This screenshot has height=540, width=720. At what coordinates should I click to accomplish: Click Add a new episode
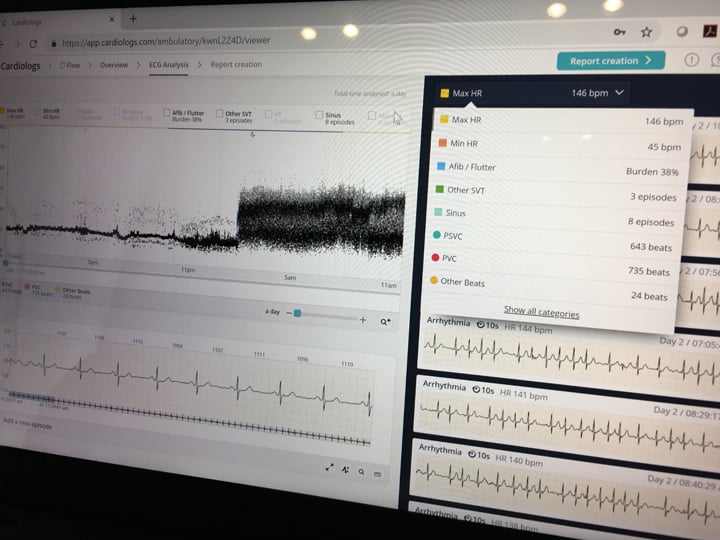(x=28, y=423)
